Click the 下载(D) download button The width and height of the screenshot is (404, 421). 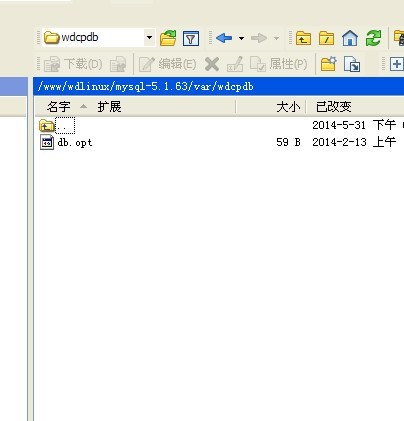pos(73,64)
